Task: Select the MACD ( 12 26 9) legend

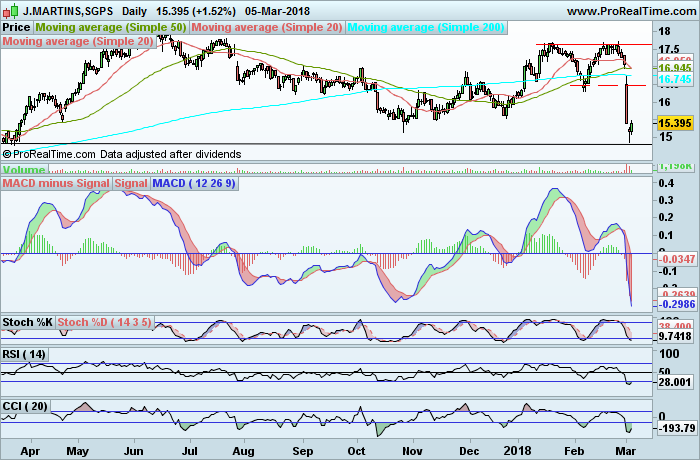Action: (194, 184)
